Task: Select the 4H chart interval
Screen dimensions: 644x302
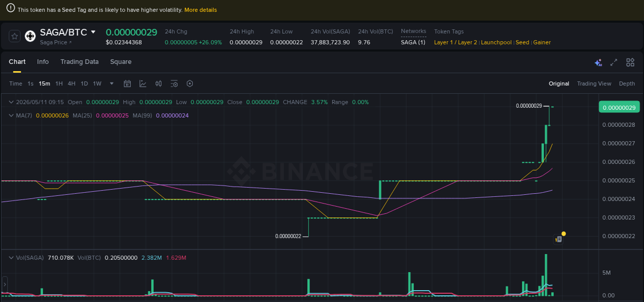Action: click(72, 83)
